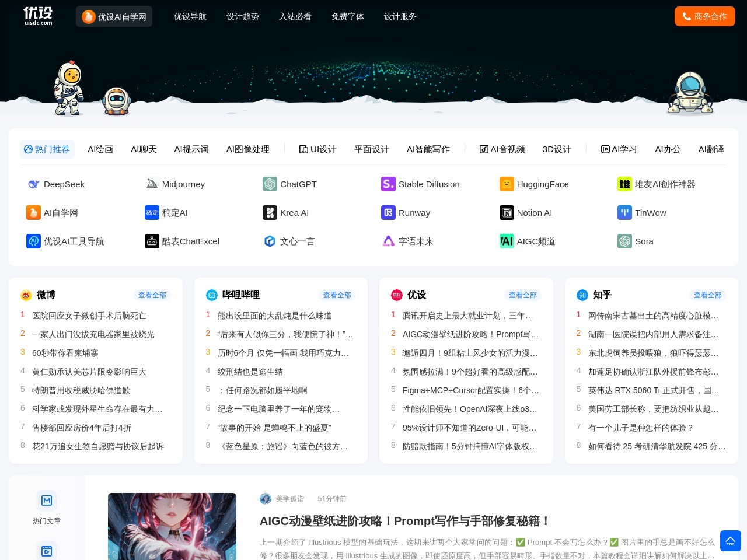The height and width of the screenshot is (560, 747).
Task: Select the AI翻译 tab
Action: [x=711, y=149]
